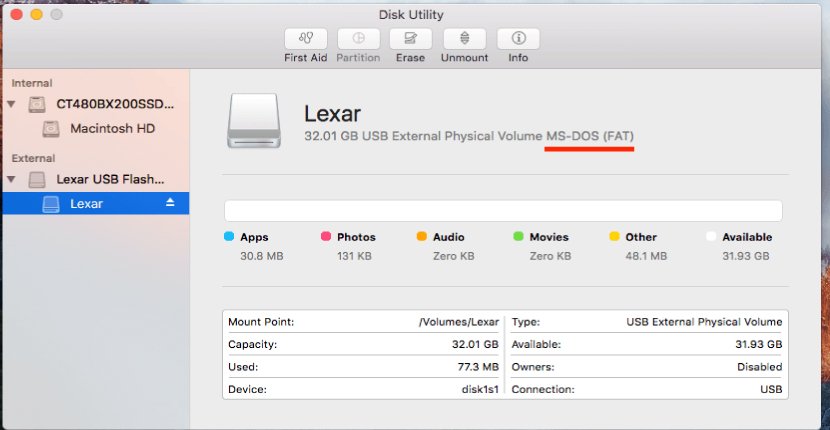Click the External sidebar section header
Screen dimensions: 830x430
coord(33,158)
